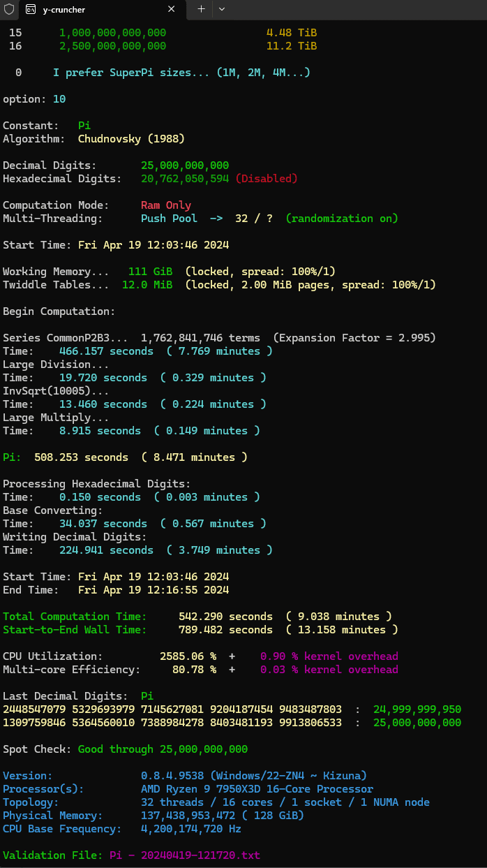
Task: Click the red Disabled hexadecimal label
Action: coord(267,179)
